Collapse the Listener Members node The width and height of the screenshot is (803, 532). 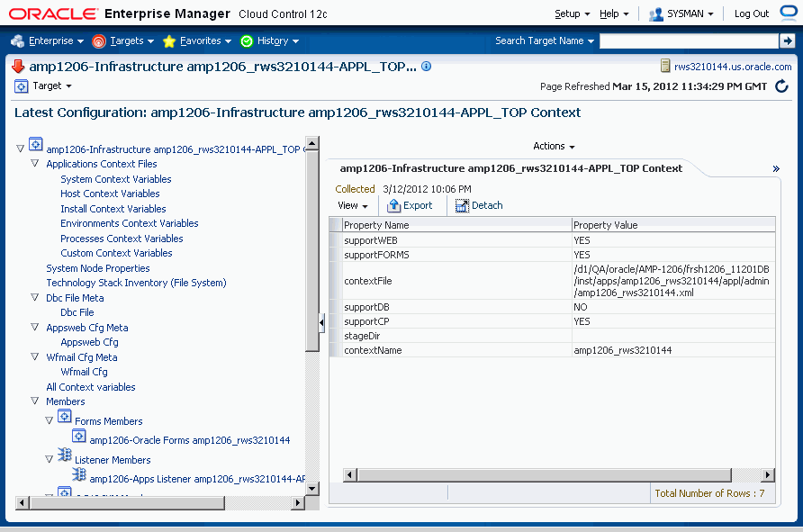[x=49, y=460]
